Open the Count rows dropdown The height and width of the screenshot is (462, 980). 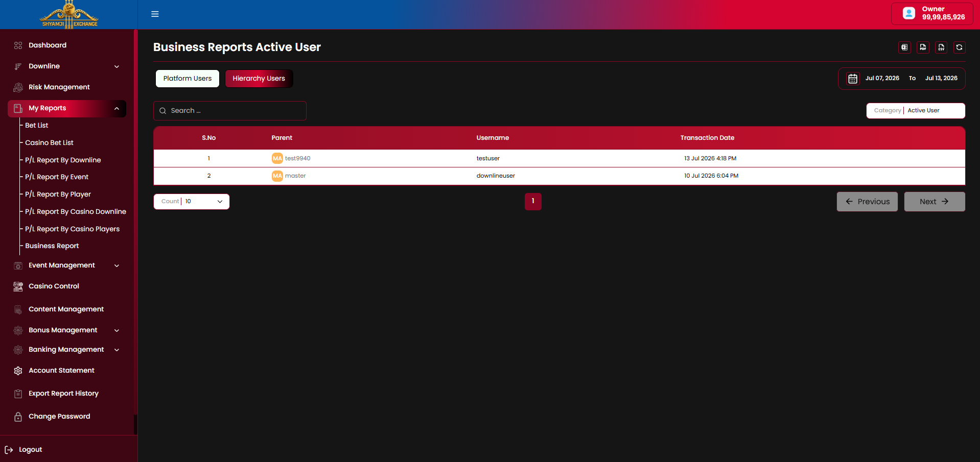coord(192,202)
